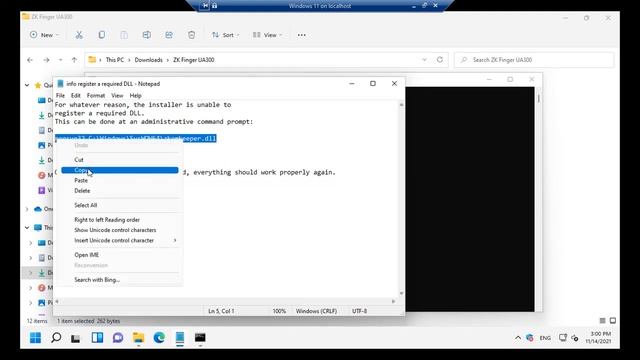Click This PC in the address breadcrumb
Screen dimensions: 640x360
click(115, 60)
